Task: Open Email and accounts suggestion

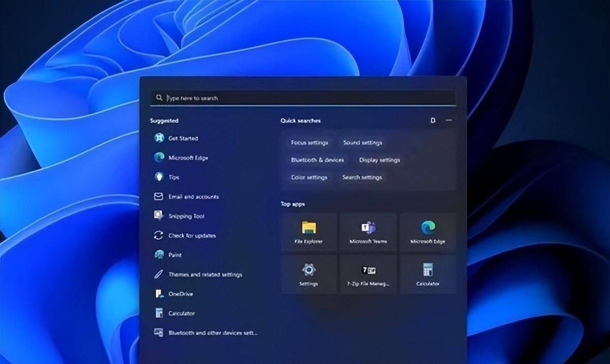Action: [x=186, y=197]
